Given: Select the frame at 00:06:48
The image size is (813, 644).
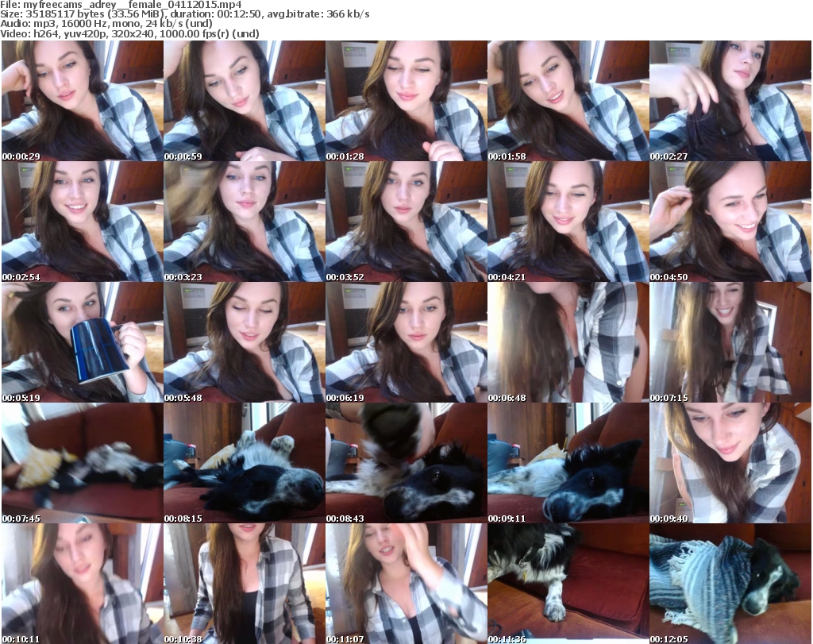Looking at the screenshot, I should (568, 342).
